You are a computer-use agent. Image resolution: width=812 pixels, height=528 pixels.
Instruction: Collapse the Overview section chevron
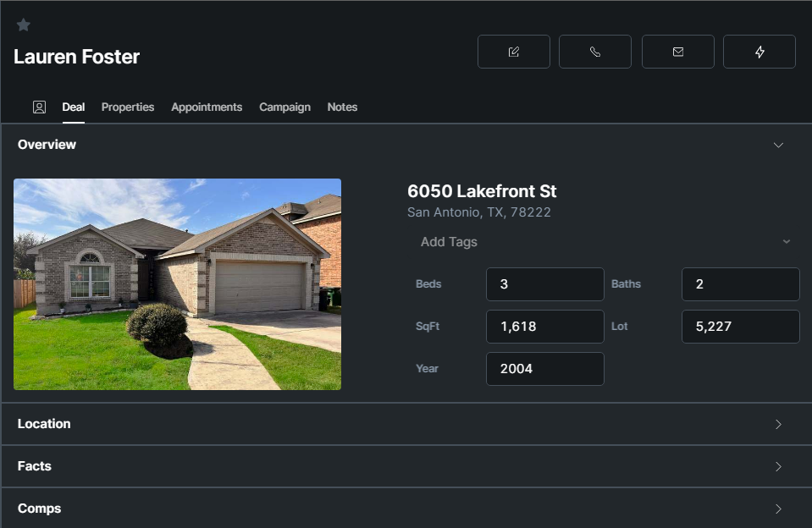click(x=778, y=146)
